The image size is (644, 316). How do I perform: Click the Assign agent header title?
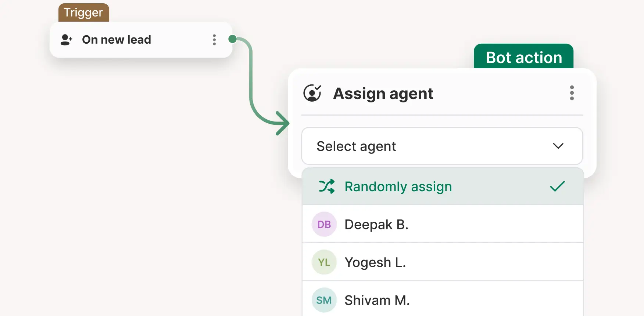pyautogui.click(x=383, y=93)
